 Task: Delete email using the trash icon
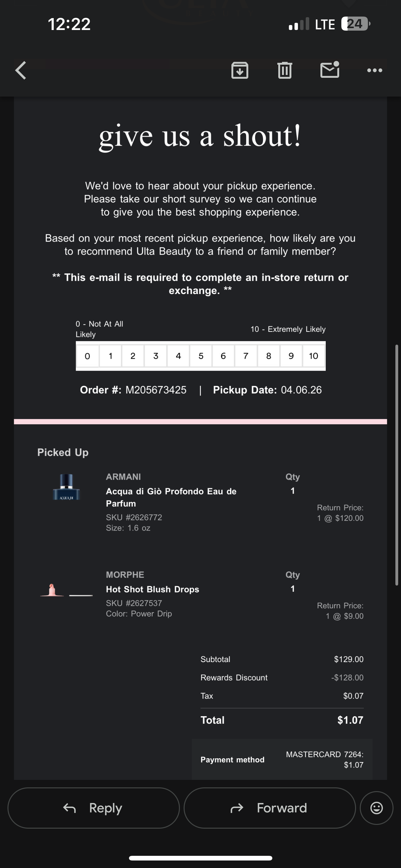click(x=285, y=70)
